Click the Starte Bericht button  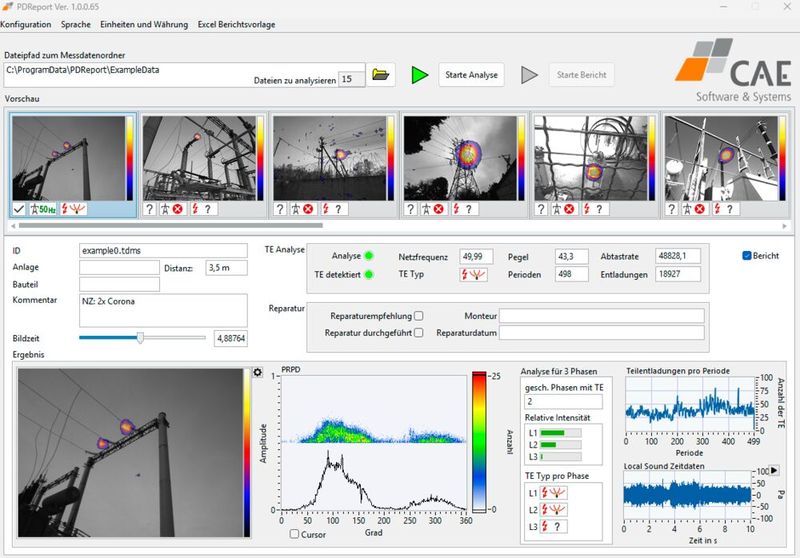tap(582, 75)
